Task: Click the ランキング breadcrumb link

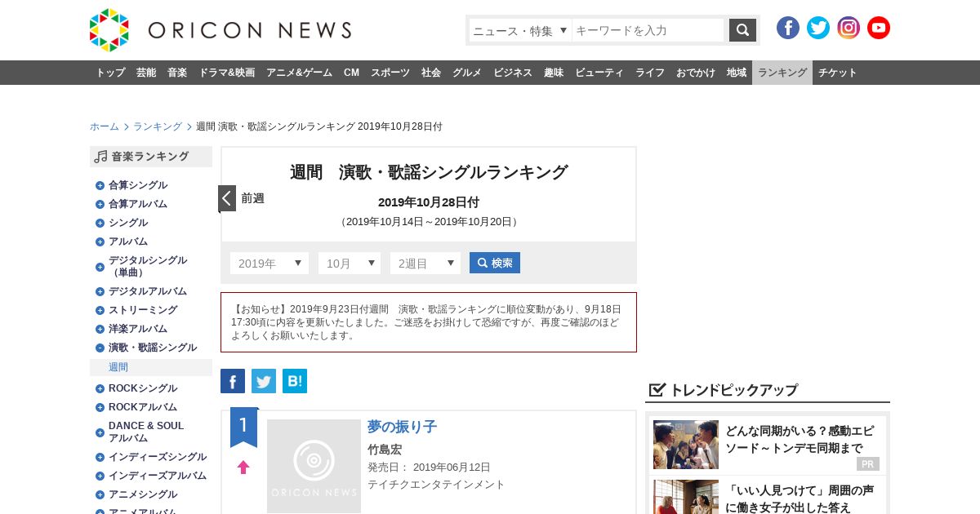Action: [158, 126]
